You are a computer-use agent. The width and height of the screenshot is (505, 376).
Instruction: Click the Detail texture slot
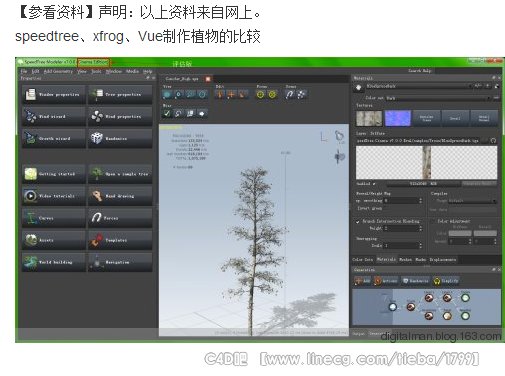click(x=455, y=118)
